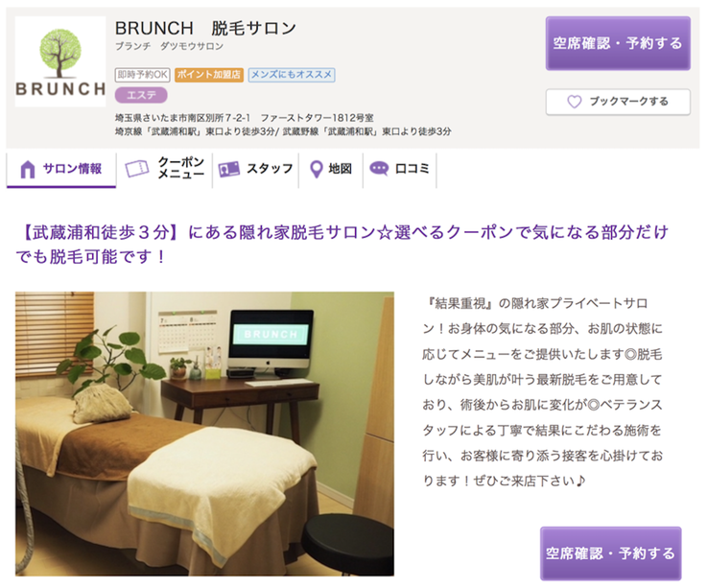This screenshot has width=707, height=588.
Task: Click the ブックマークする button
Action: [618, 102]
